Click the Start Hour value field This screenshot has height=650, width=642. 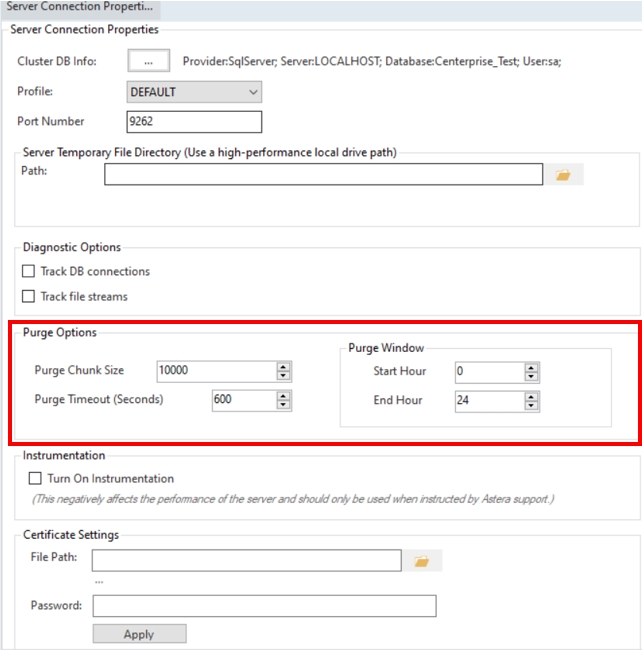[x=490, y=372]
